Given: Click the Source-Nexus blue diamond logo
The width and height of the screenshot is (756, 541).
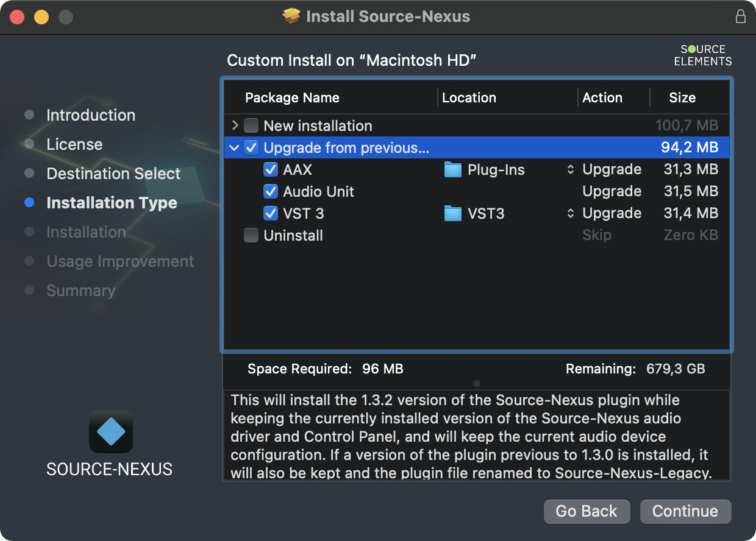Looking at the screenshot, I should tap(111, 431).
